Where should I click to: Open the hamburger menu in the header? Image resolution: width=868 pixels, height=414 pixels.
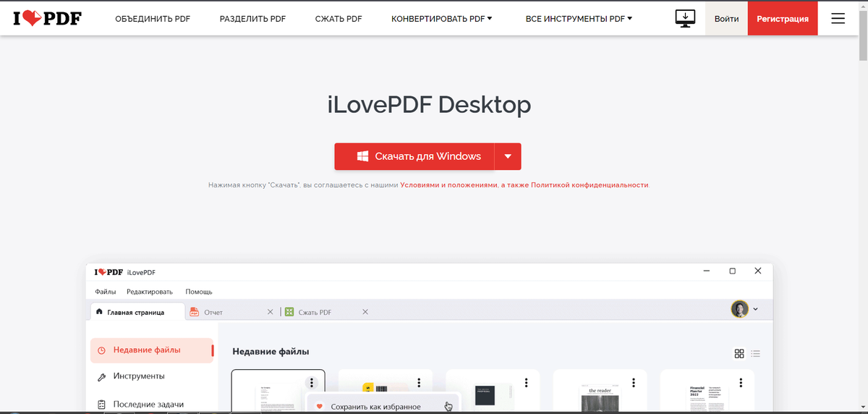[838, 18]
